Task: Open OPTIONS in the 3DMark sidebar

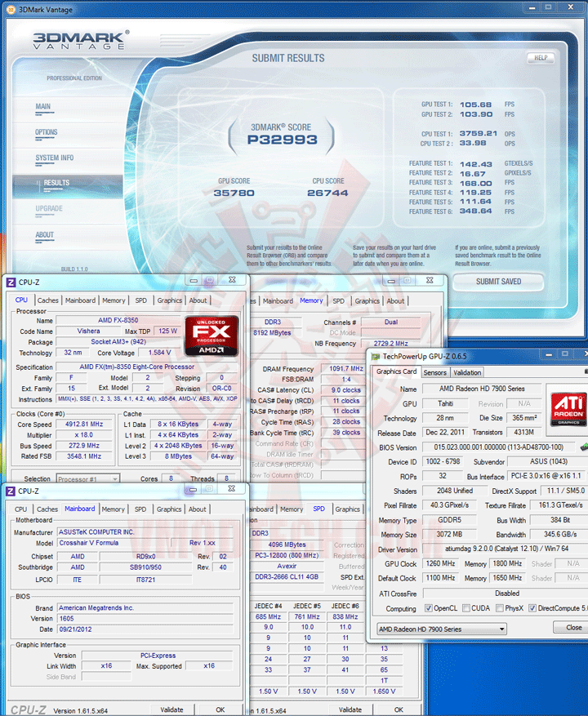Action: [x=47, y=132]
